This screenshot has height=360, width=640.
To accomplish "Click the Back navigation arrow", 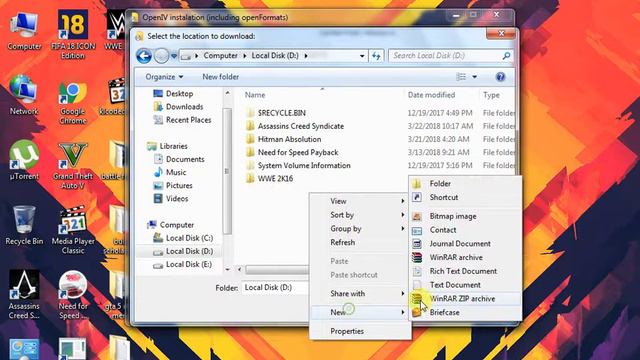I will (144, 56).
